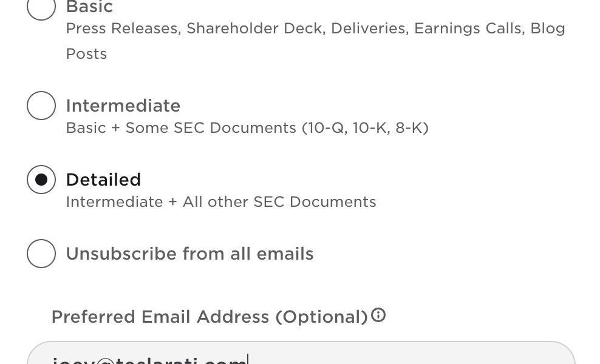Click the 'Unsubscribe from all emails' label
This screenshot has width=600, height=364.
pos(190,254)
